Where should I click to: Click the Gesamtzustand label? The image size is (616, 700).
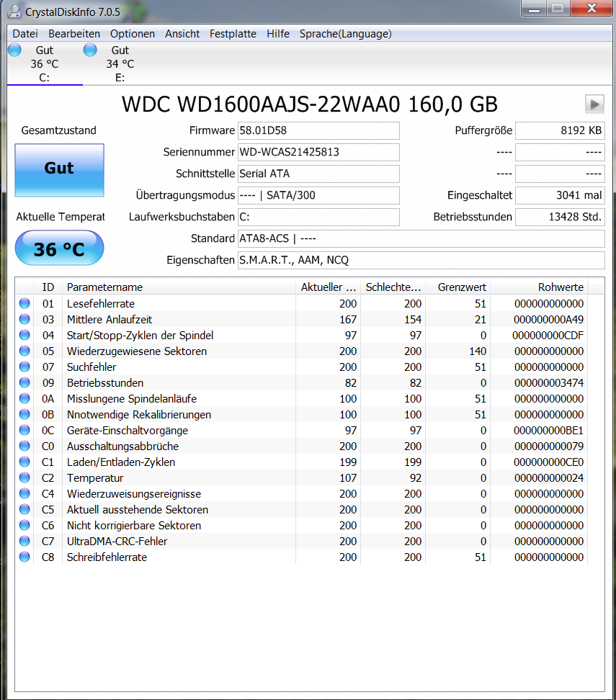[58, 130]
